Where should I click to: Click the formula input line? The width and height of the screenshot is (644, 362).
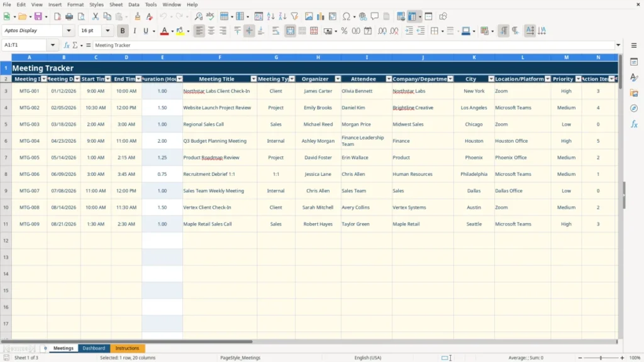click(x=353, y=45)
